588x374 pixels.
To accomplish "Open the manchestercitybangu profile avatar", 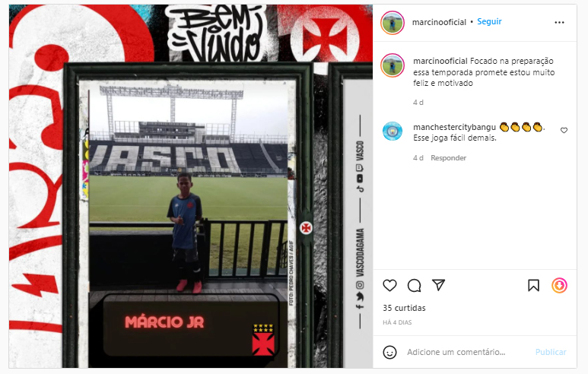I will click(393, 132).
